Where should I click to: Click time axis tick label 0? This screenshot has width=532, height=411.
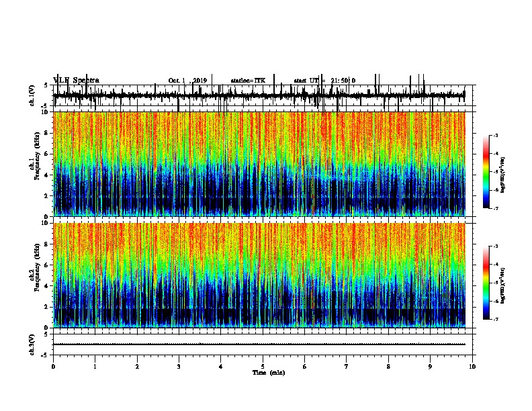tap(53, 367)
